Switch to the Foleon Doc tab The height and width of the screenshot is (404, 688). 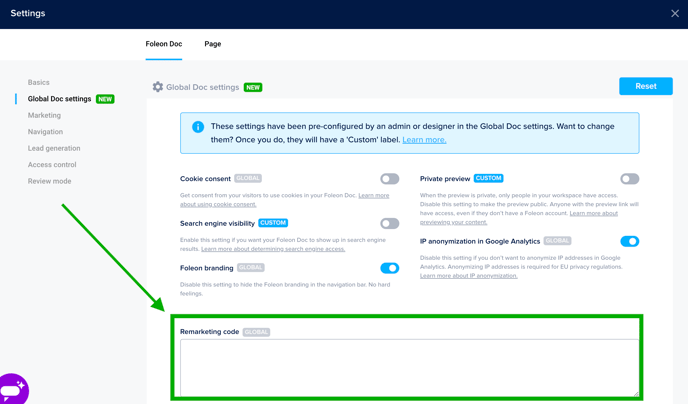point(164,44)
